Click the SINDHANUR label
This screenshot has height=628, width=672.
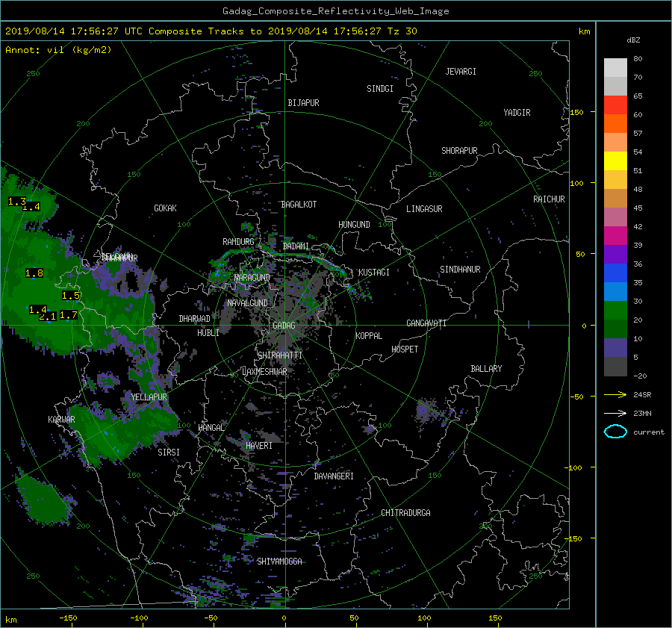(460, 270)
